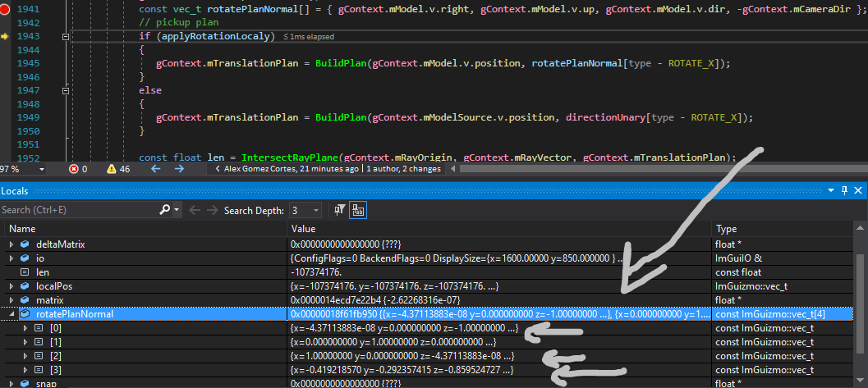The height and width of the screenshot is (388, 868).
Task: Click '1 author, 2 changes' CodeLens link
Action: pyautogui.click(x=403, y=169)
